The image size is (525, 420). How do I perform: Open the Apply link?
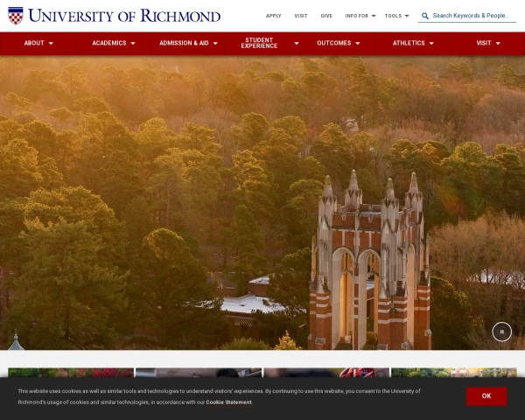coord(273,16)
